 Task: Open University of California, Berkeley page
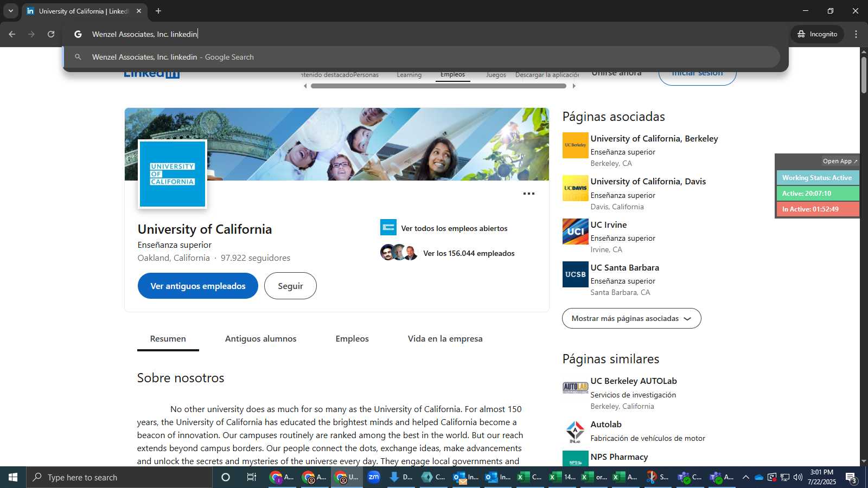coord(654,139)
